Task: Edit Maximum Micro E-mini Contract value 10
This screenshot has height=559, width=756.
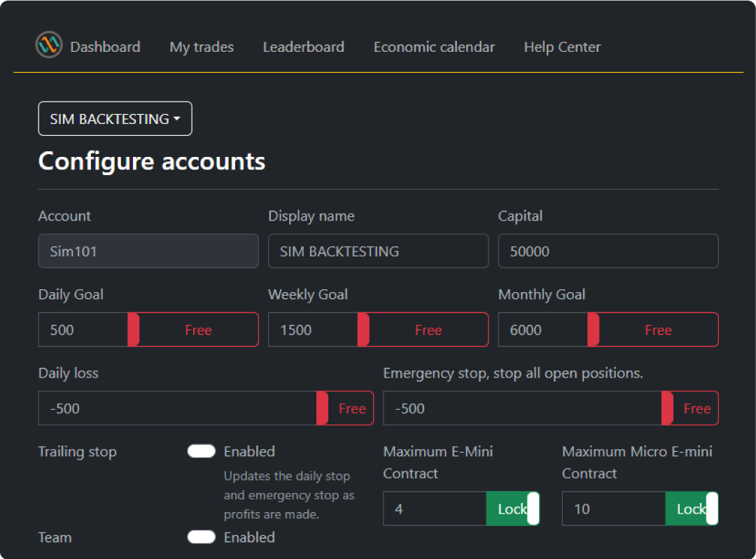Action: pos(614,509)
